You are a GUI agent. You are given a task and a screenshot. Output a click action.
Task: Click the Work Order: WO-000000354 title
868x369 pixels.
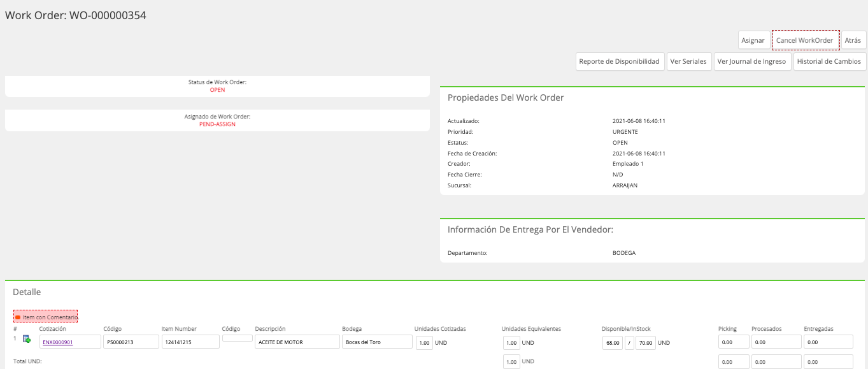tap(76, 15)
